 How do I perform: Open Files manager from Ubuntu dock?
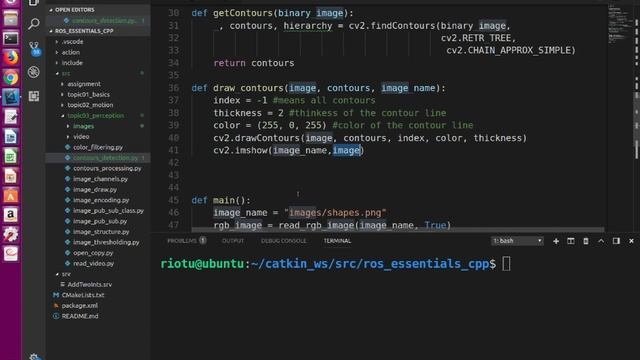[x=11, y=19]
